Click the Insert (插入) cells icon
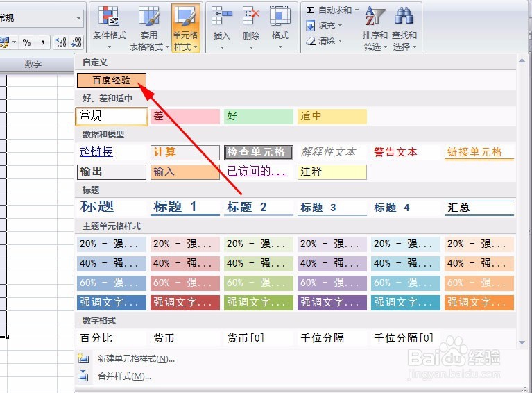The image size is (532, 393). (221, 16)
